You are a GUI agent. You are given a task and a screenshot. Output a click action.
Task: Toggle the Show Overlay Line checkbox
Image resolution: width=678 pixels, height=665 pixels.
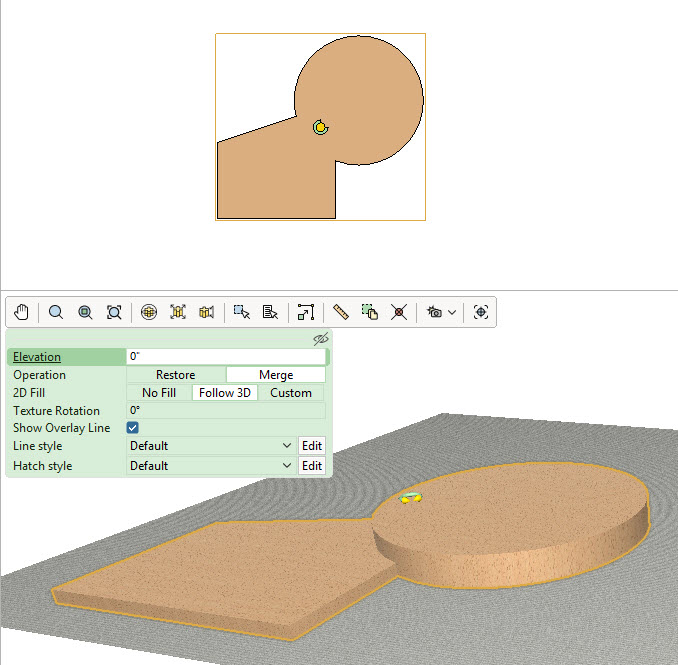(x=133, y=428)
